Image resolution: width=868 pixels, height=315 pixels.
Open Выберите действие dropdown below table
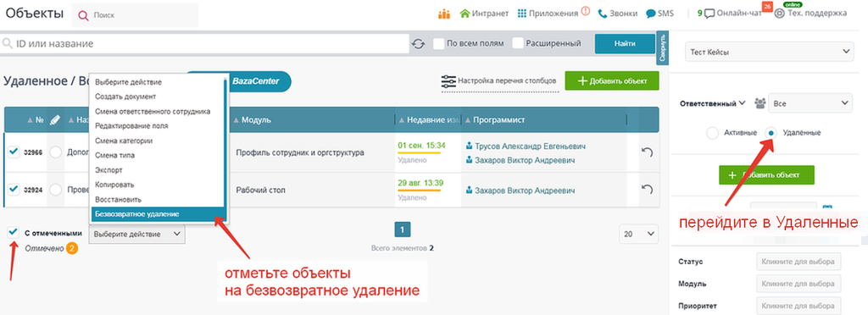(x=137, y=235)
